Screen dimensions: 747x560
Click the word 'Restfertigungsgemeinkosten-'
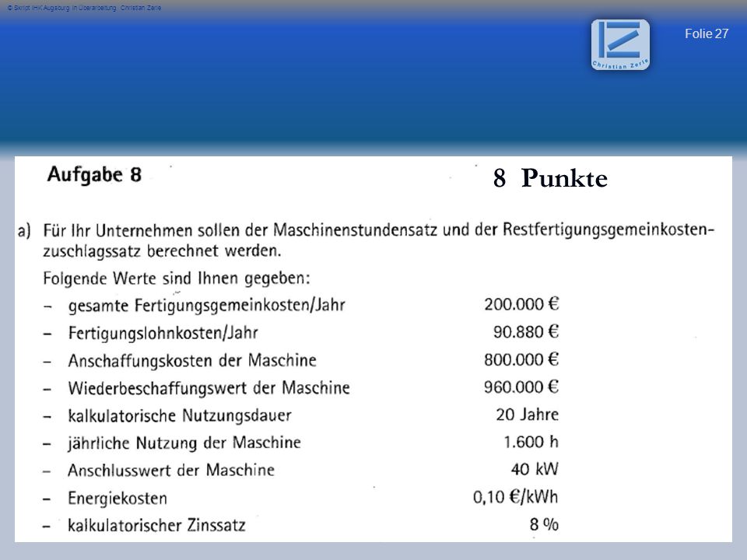pyautogui.click(x=608, y=230)
